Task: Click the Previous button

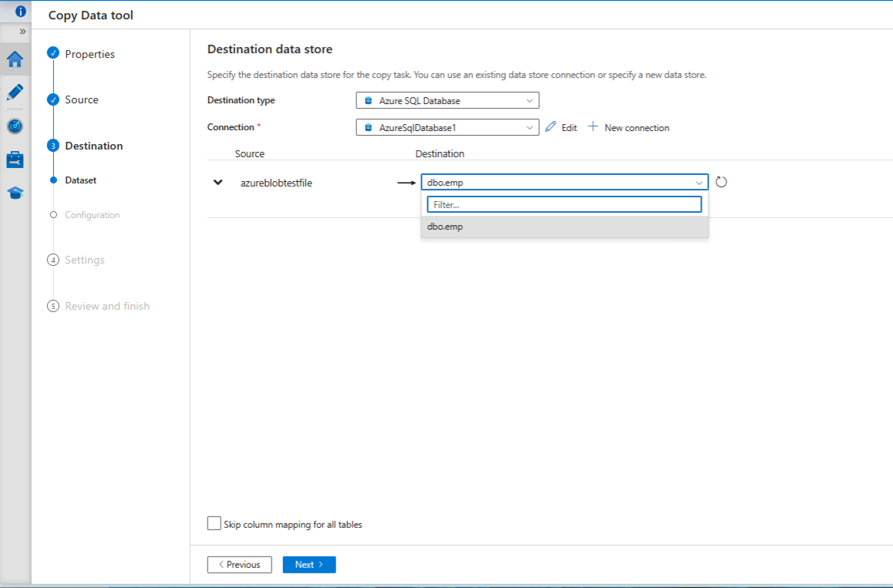Action: click(240, 565)
